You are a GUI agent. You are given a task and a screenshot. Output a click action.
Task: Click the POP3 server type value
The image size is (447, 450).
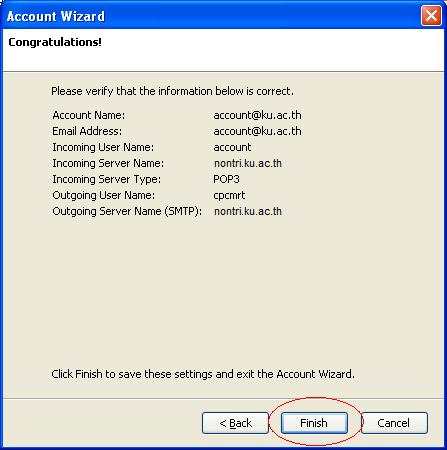click(226, 179)
